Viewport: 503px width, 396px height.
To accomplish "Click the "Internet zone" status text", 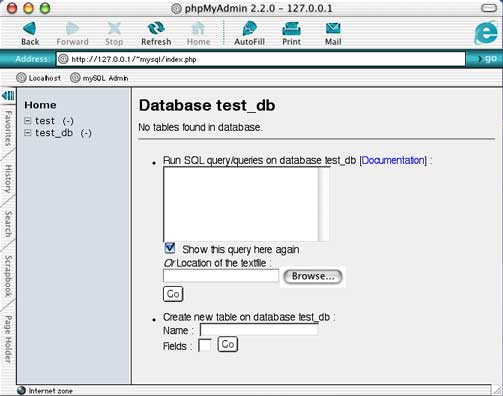I will (x=50, y=391).
